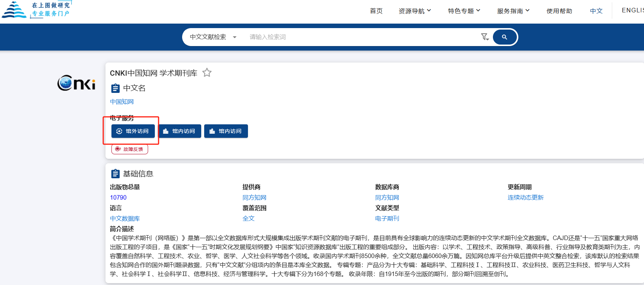Viewport: 644px width, 285px height.
Task: Click the 全文 coverage link
Action: (x=248, y=218)
